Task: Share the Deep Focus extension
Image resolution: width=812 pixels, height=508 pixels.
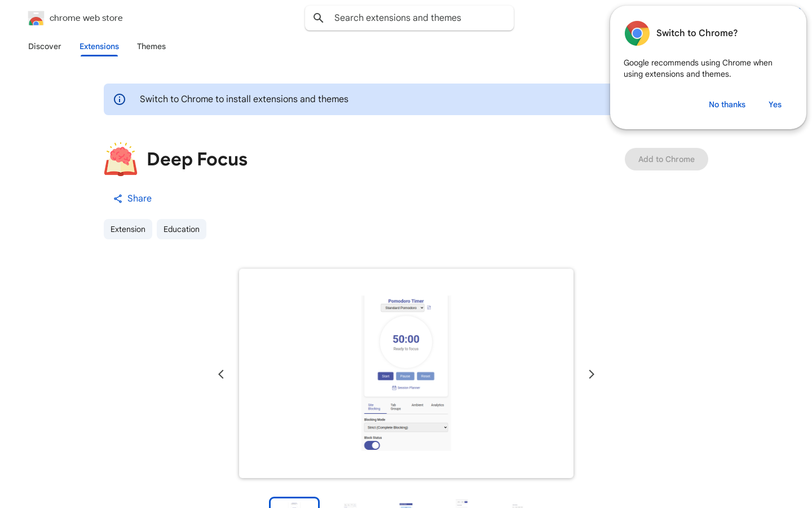Action: (133, 199)
